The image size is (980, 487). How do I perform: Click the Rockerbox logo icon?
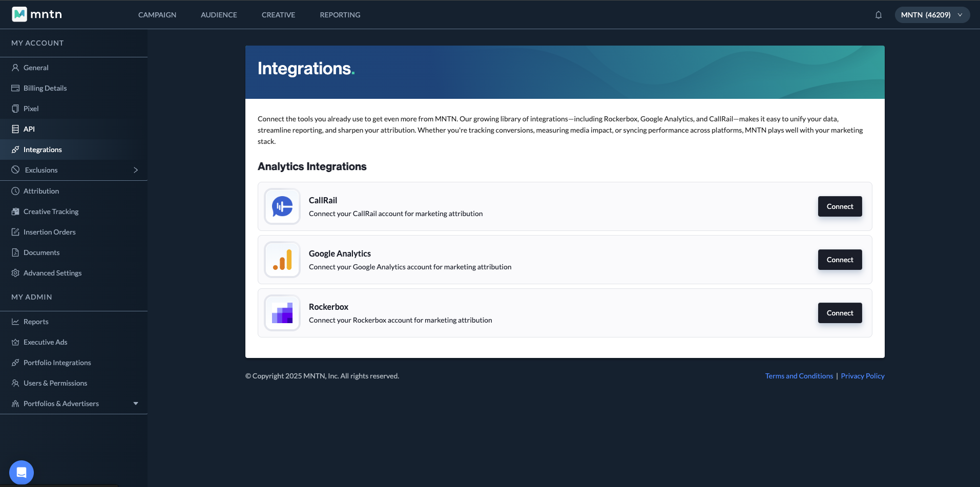click(x=282, y=313)
